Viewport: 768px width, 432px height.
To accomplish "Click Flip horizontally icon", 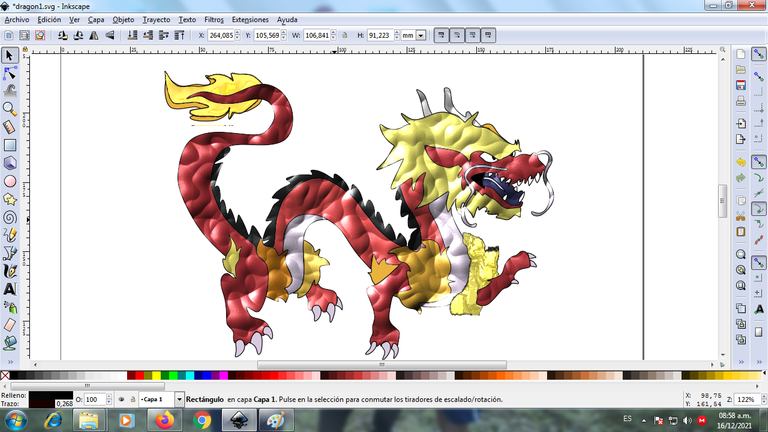I will coord(94,35).
